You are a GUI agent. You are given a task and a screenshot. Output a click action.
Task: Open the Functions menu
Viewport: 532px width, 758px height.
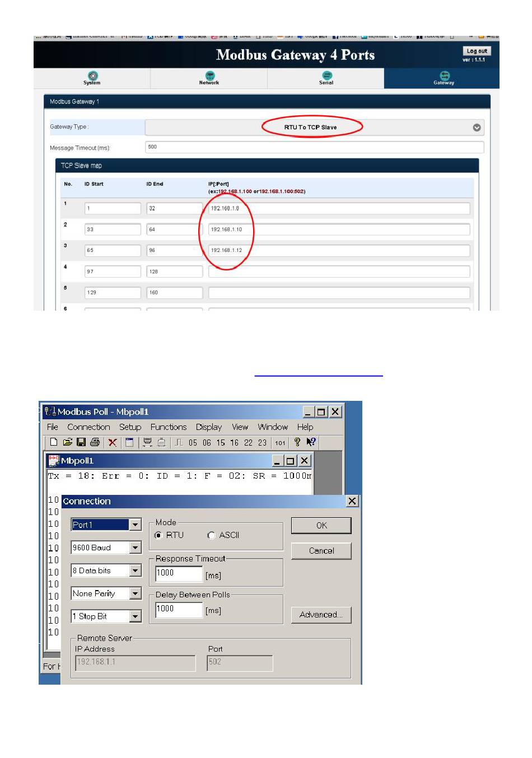pos(169,427)
